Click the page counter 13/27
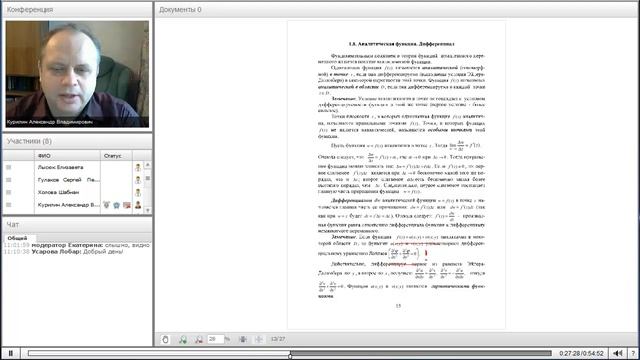The image size is (640, 360). (x=278, y=339)
